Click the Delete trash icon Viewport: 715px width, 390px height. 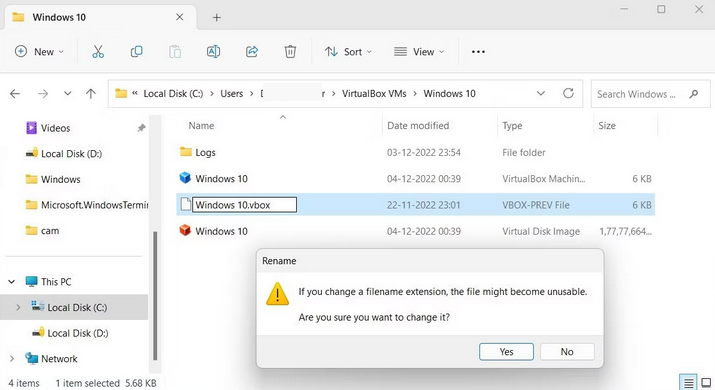pyautogui.click(x=290, y=52)
